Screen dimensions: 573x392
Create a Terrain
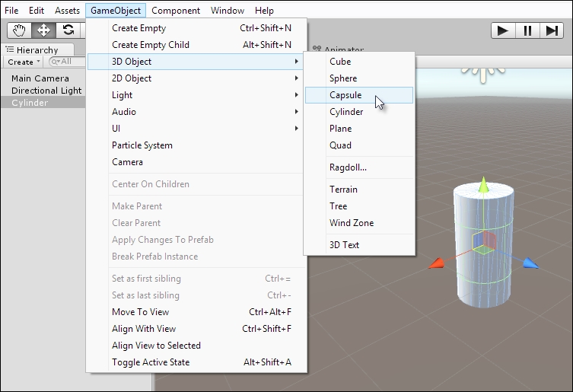pyautogui.click(x=359, y=190)
